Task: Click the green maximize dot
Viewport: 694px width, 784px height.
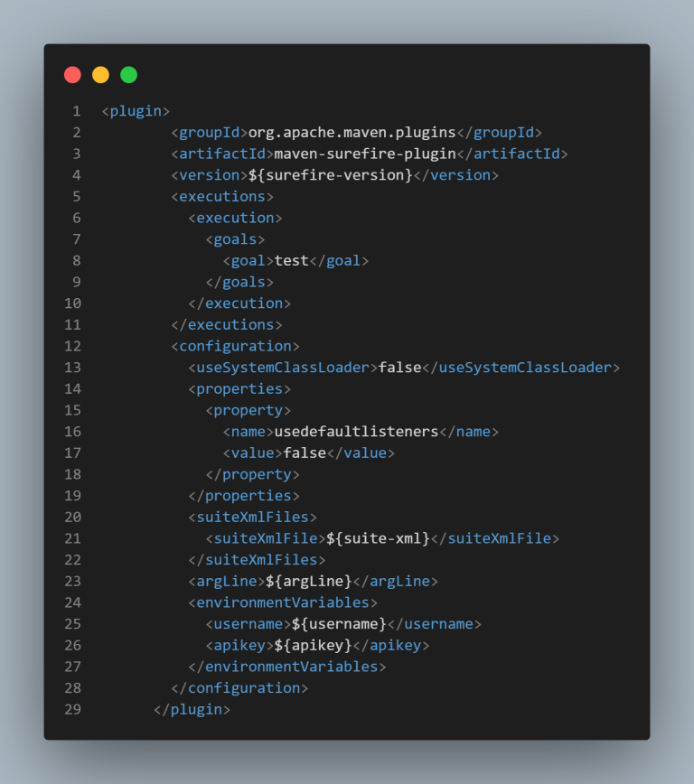Action: click(129, 75)
